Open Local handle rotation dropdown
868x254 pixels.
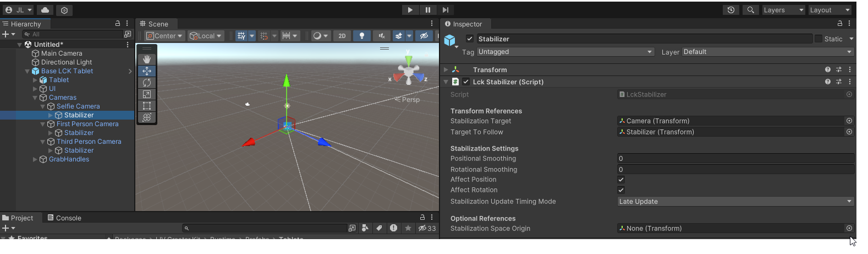(205, 36)
